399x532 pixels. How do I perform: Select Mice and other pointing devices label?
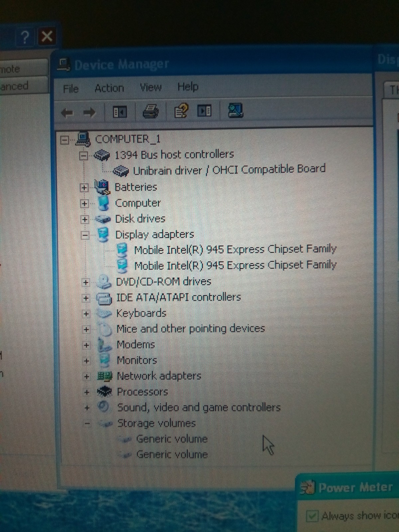click(191, 329)
